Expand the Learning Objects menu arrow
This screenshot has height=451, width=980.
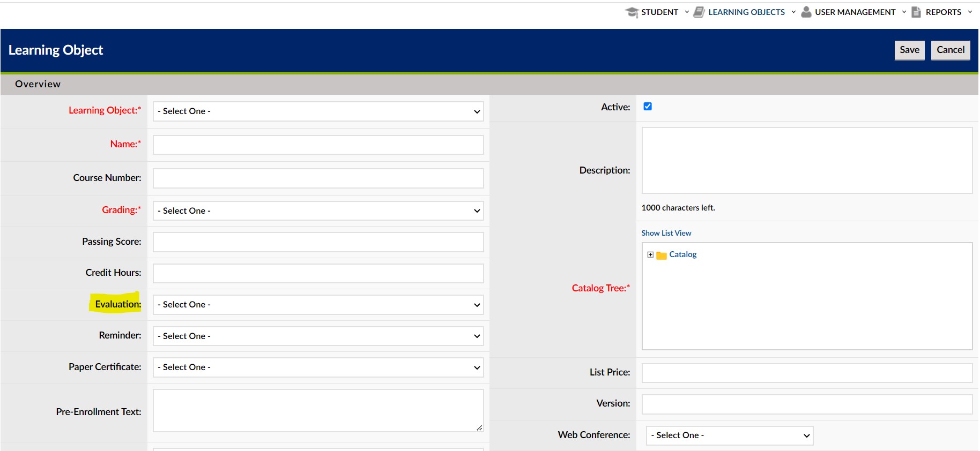click(793, 12)
